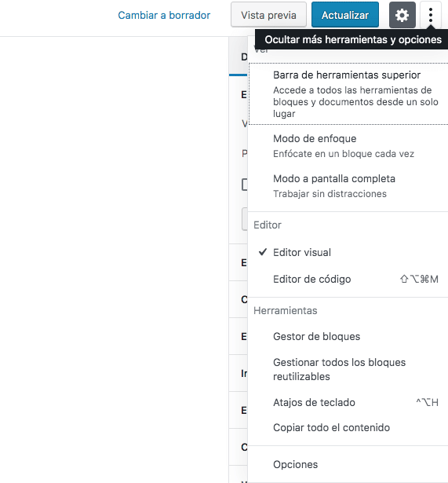Viewport: 448px width, 483px height.
Task: Close the three-dot more options menu
Action: (x=431, y=15)
